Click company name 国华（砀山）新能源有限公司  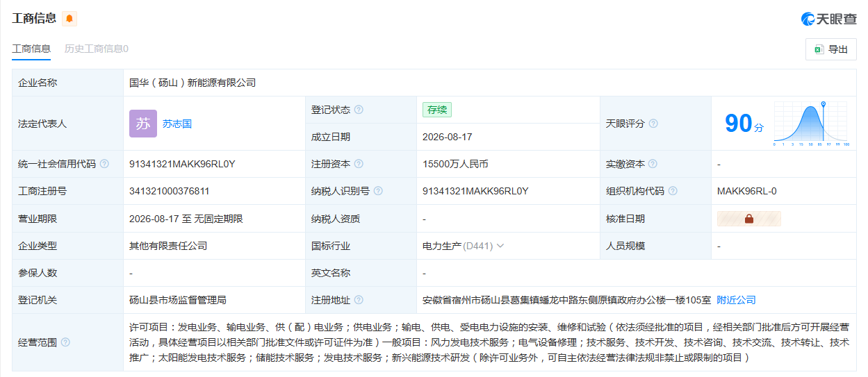(x=193, y=83)
